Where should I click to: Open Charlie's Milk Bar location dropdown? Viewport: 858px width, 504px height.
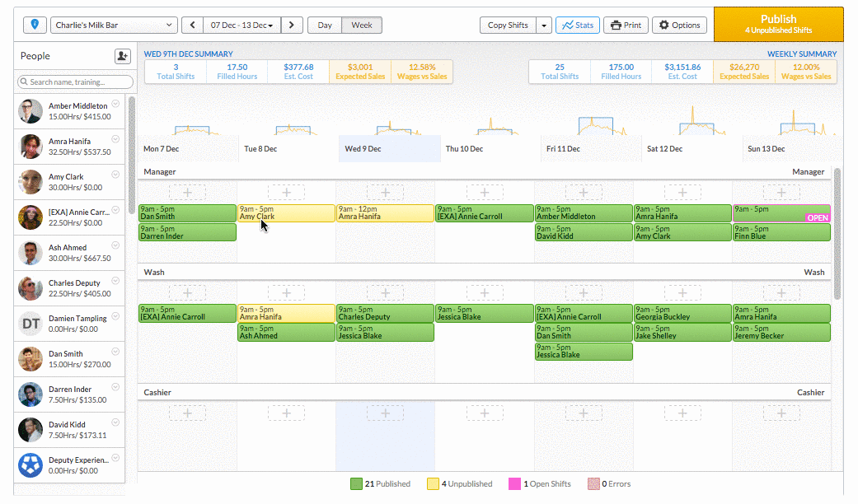(114, 25)
